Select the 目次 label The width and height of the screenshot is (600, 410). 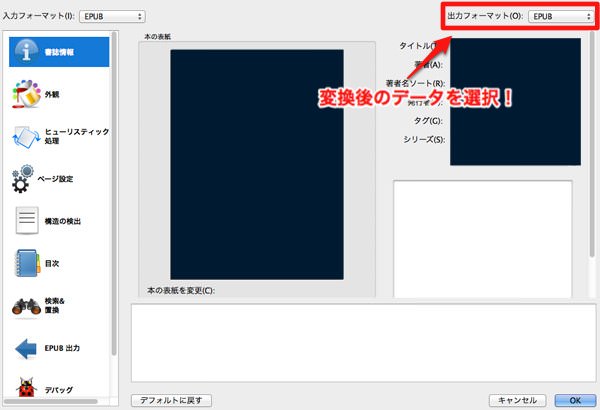52,263
